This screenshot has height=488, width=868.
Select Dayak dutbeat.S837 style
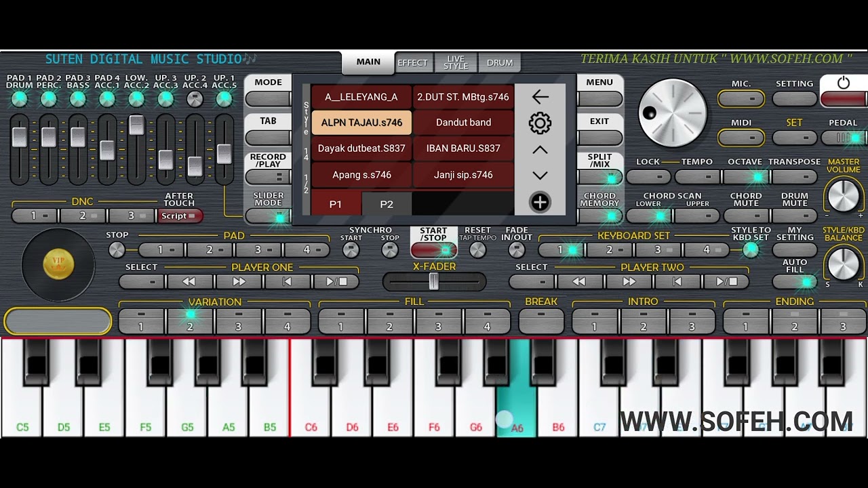[x=361, y=148]
